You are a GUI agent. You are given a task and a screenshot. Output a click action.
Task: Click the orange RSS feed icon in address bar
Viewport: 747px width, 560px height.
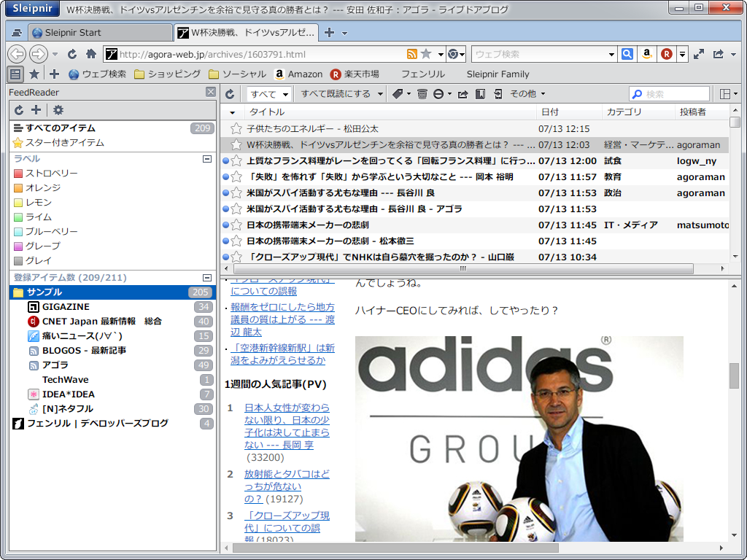coord(412,54)
